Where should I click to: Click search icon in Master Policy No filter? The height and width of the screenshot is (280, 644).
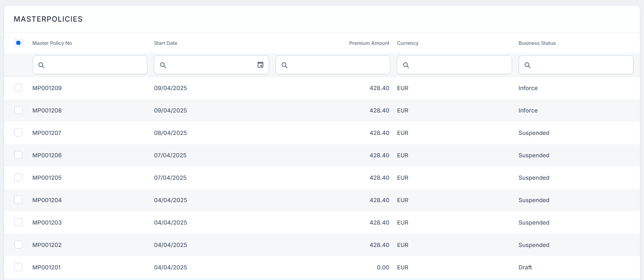pyautogui.click(x=41, y=65)
